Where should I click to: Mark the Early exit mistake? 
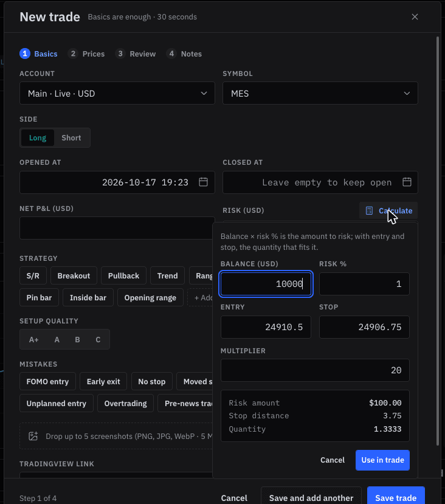tap(103, 382)
